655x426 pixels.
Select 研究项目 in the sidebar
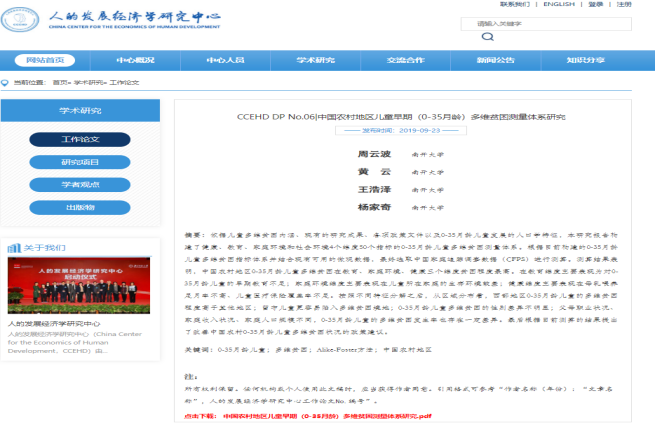[x=80, y=162]
